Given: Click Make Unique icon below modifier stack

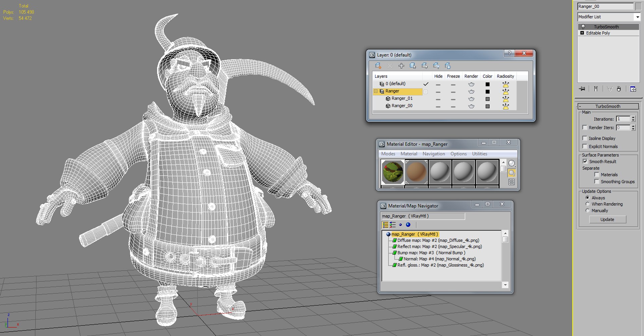Looking at the screenshot, I should click(x=609, y=89).
